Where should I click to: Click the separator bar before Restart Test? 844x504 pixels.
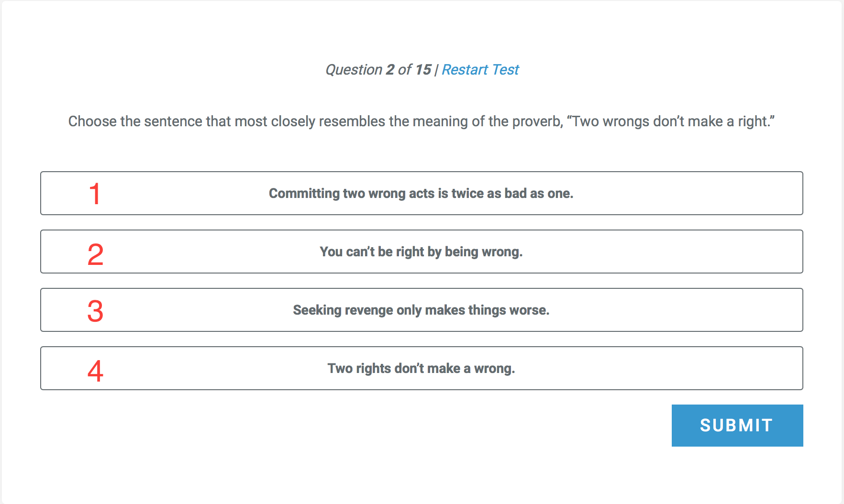[x=436, y=70]
